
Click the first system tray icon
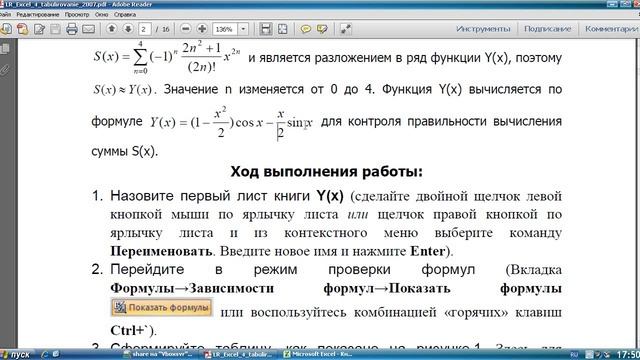click(589, 355)
